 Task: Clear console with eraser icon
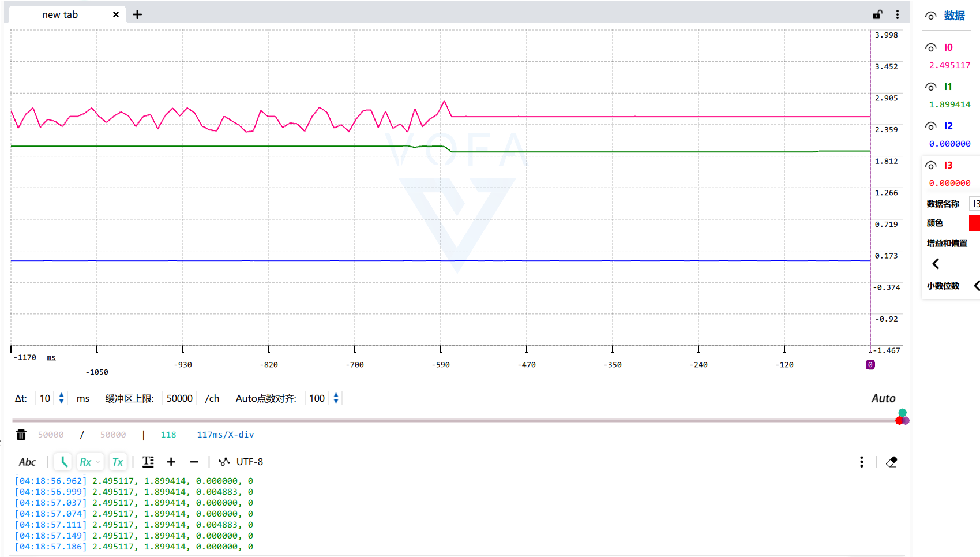(891, 462)
